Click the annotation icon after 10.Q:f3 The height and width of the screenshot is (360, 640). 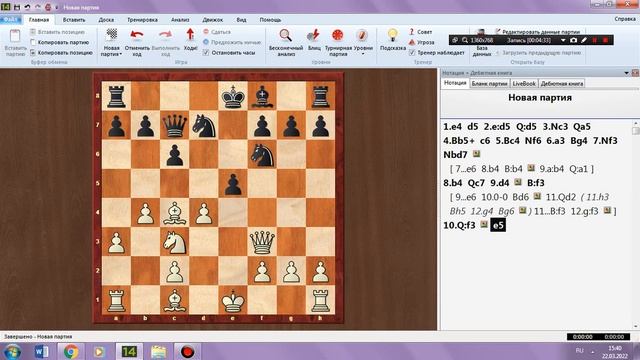[x=484, y=224]
